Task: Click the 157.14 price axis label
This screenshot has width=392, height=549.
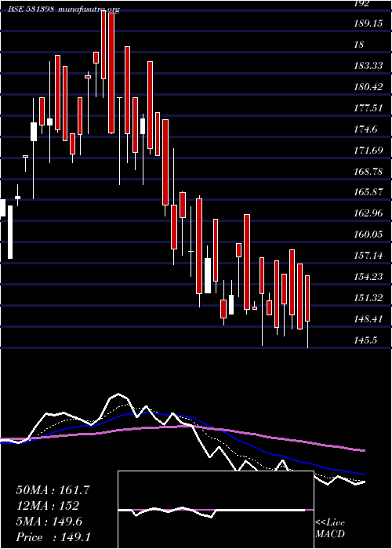Action: (x=368, y=255)
